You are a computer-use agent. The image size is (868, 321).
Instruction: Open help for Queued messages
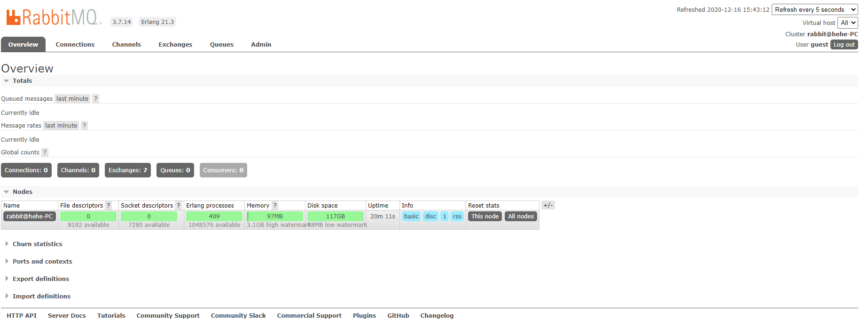[96, 98]
